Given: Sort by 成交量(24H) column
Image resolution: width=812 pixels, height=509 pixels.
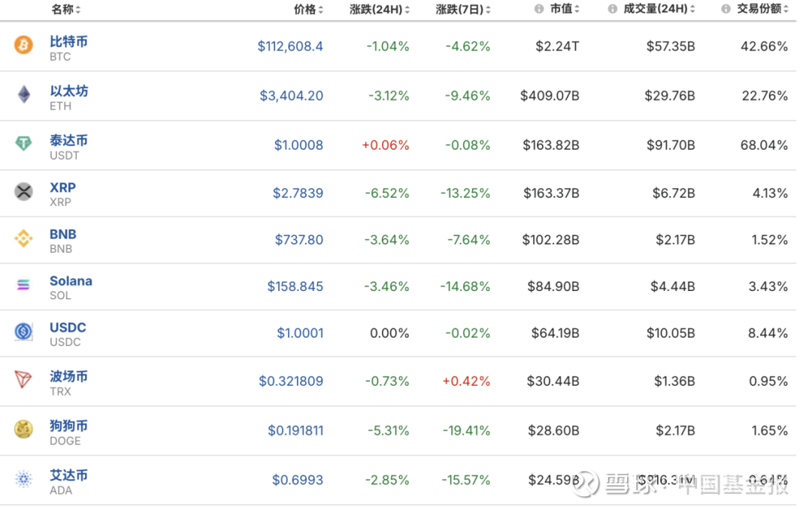Looking at the screenshot, I should (x=659, y=9).
